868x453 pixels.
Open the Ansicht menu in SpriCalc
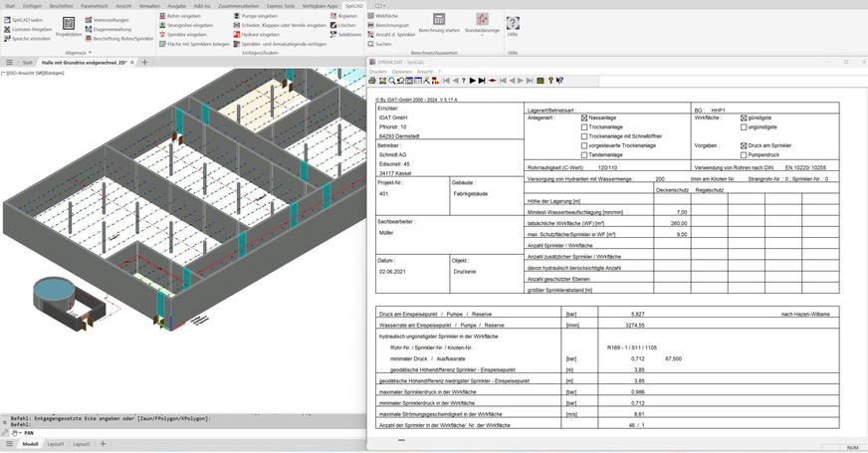click(425, 72)
